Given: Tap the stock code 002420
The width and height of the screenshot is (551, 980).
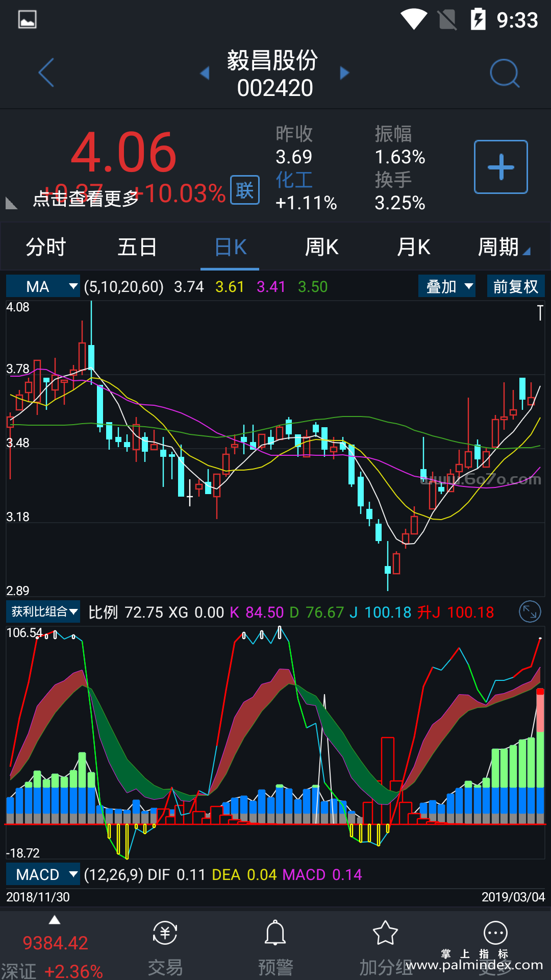Looking at the screenshot, I should (275, 88).
